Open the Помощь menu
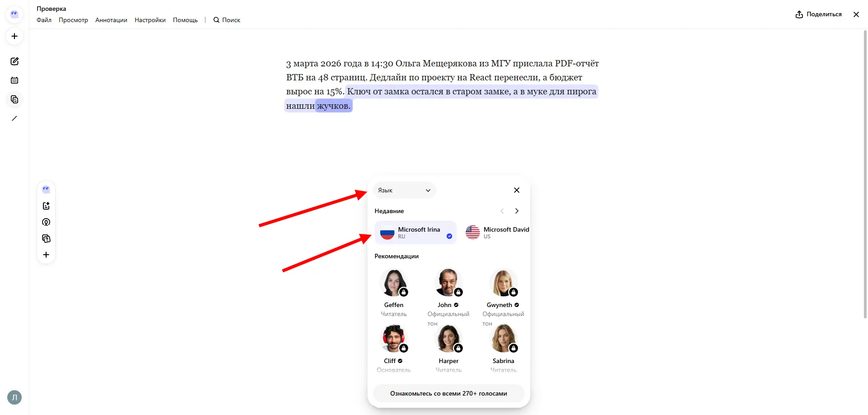Screen dimensions: 868x415 coord(185,20)
